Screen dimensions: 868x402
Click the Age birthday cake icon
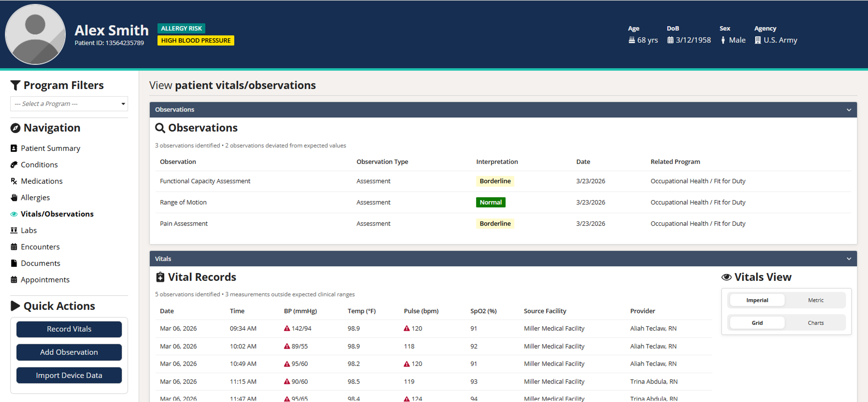632,40
